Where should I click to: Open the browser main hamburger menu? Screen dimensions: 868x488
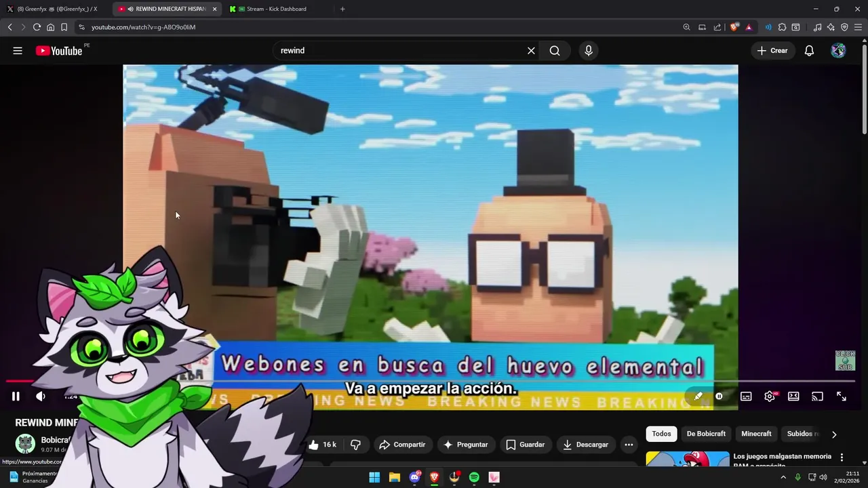coord(858,27)
